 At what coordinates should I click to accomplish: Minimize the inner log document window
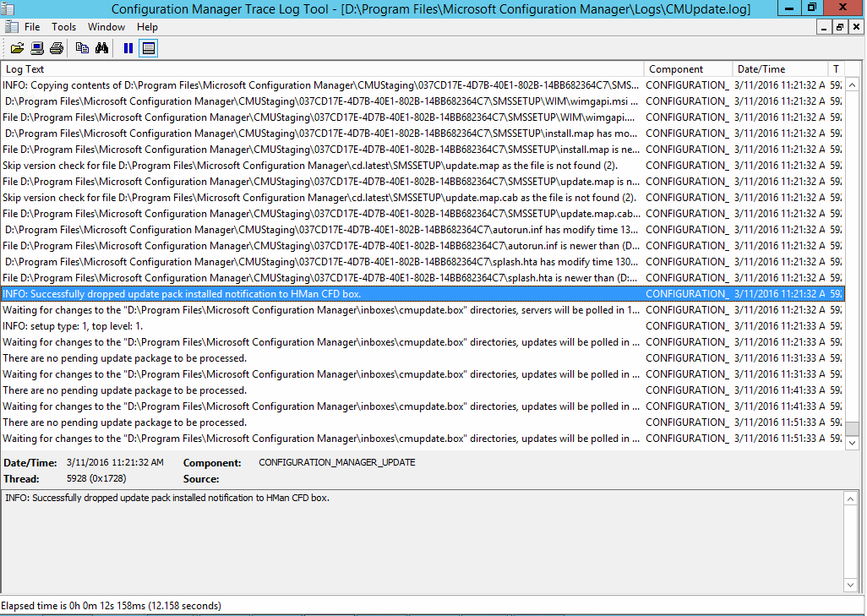coord(824,27)
